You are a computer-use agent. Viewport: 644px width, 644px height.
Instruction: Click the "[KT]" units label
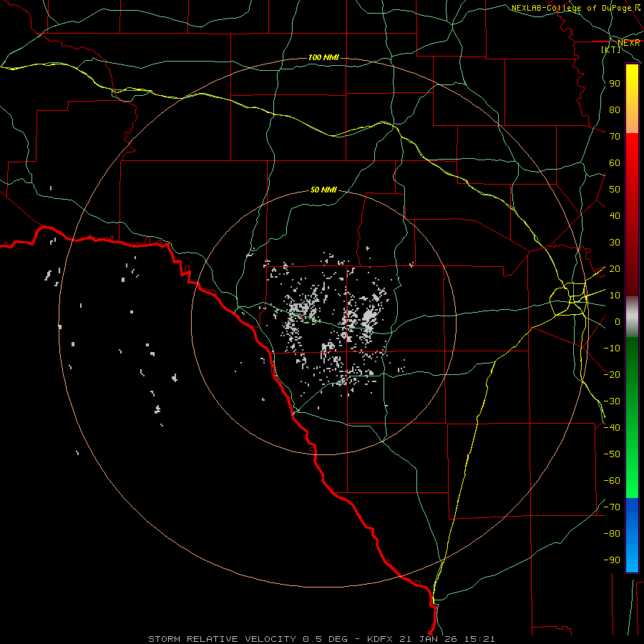click(611, 49)
